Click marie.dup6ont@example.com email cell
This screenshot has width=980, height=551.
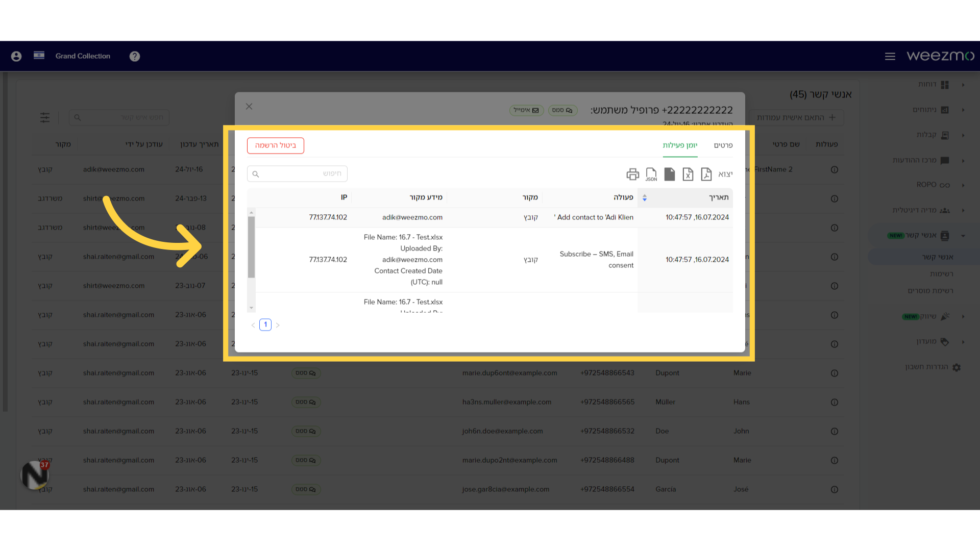point(510,373)
